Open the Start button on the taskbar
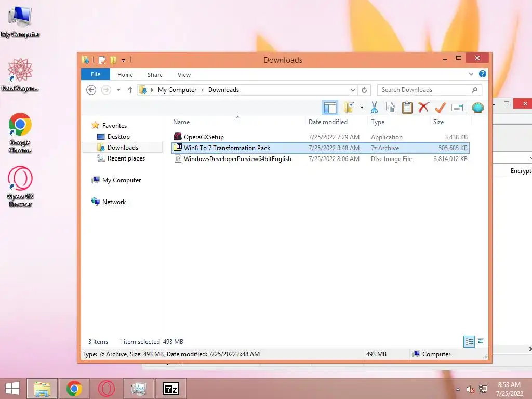The image size is (532, 399). (12, 389)
